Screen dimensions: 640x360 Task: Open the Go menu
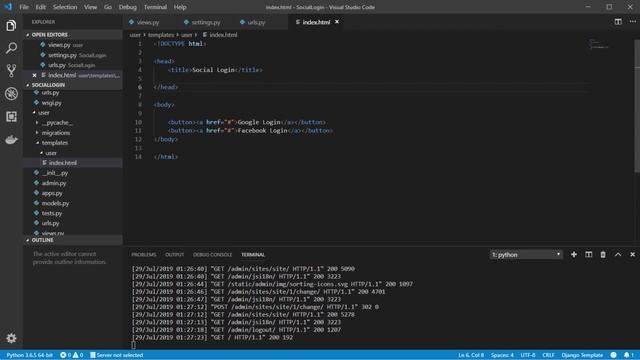(108, 7)
